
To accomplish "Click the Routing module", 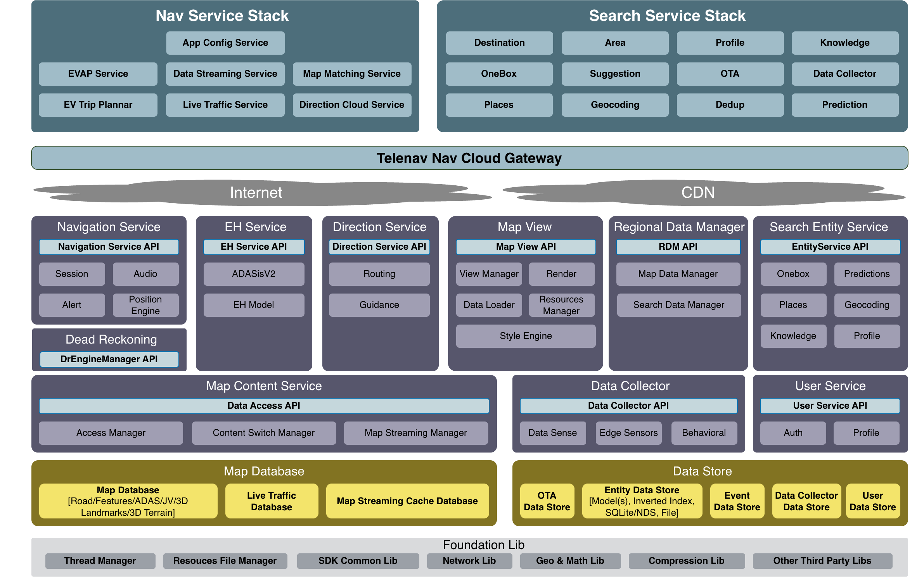I will tap(379, 274).
